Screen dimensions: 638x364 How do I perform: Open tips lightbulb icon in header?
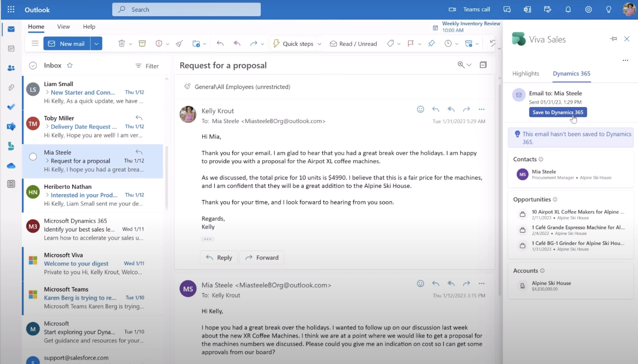[609, 9]
